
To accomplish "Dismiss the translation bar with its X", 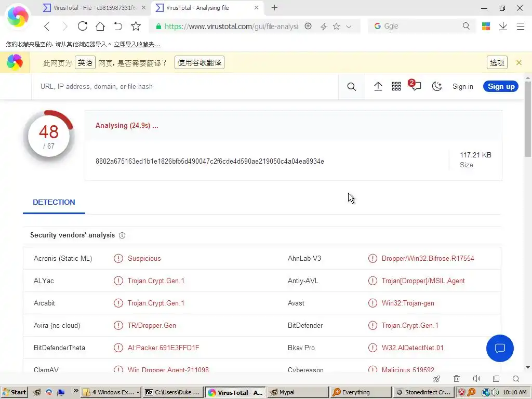I will coord(519,62).
